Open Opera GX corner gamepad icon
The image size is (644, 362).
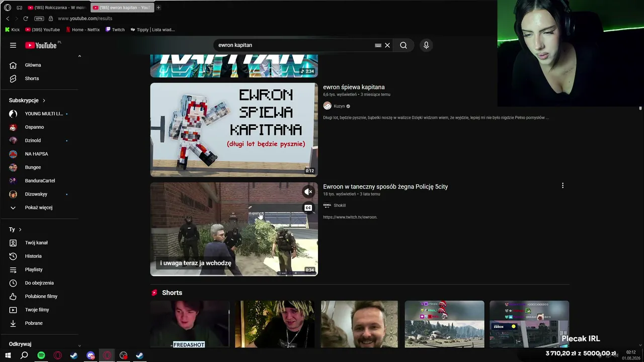coord(19,8)
